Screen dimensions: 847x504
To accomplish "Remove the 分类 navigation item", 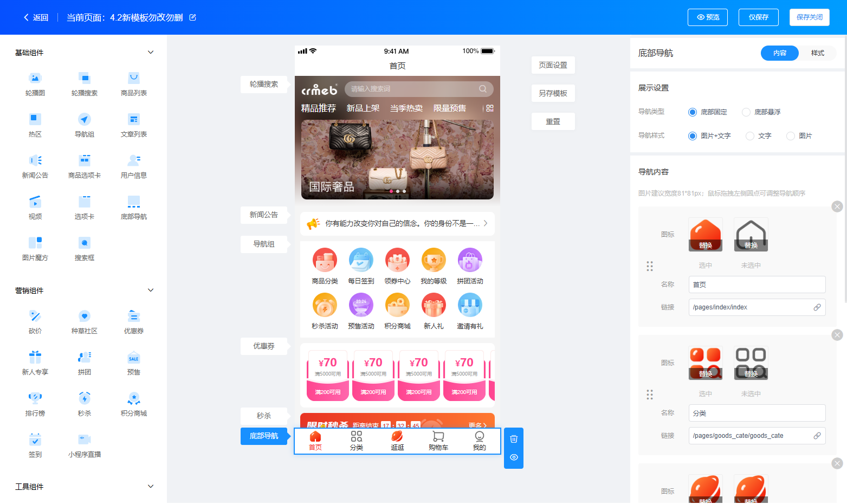I will point(837,335).
